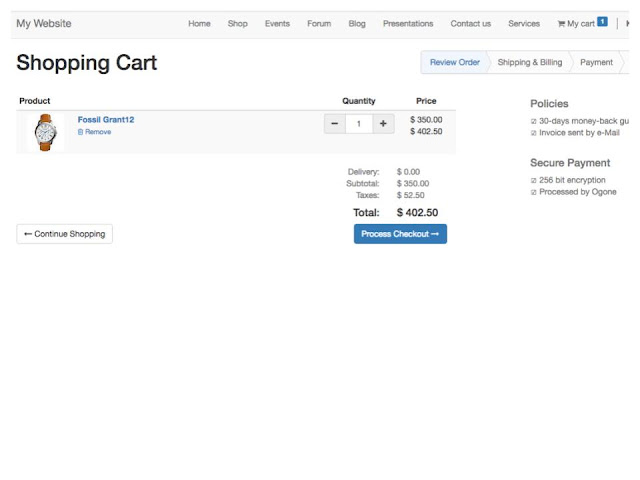Remove the Fossil Grant12 item
The width and height of the screenshot is (640, 480).
click(95, 132)
